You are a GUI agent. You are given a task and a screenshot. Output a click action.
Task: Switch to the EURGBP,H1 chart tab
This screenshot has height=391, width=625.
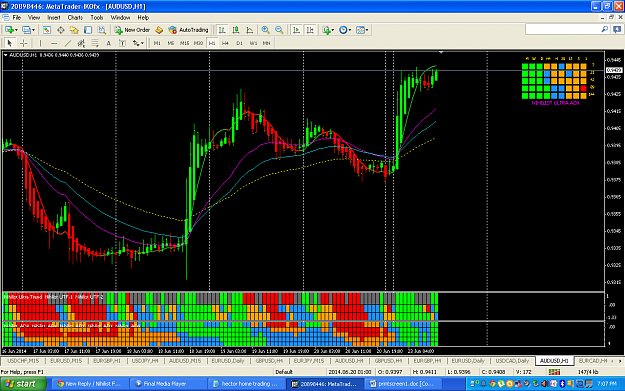coord(106,361)
